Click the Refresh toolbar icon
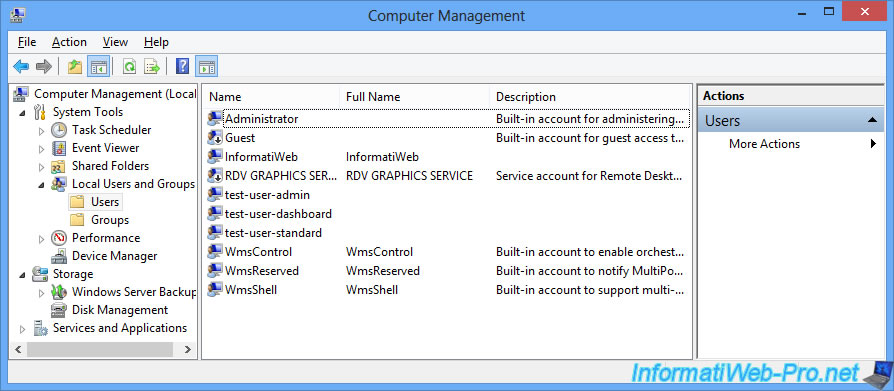This screenshot has height=391, width=894. tap(129, 67)
